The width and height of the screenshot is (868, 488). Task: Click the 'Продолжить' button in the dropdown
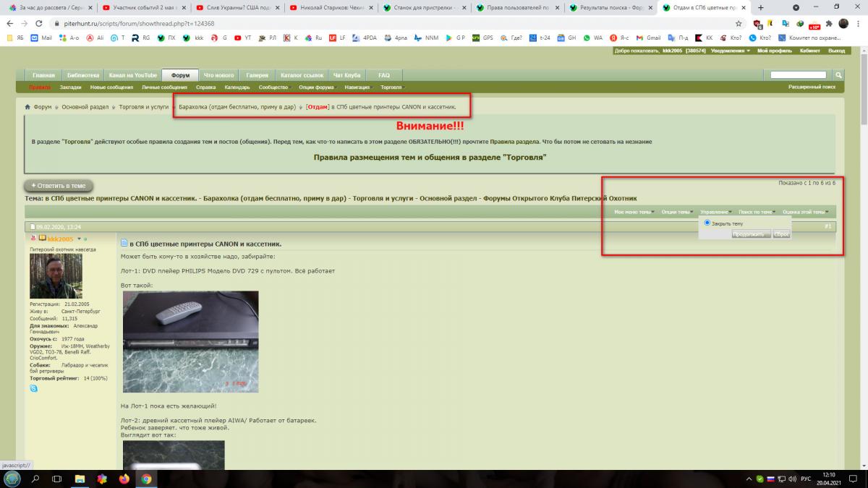tap(752, 234)
